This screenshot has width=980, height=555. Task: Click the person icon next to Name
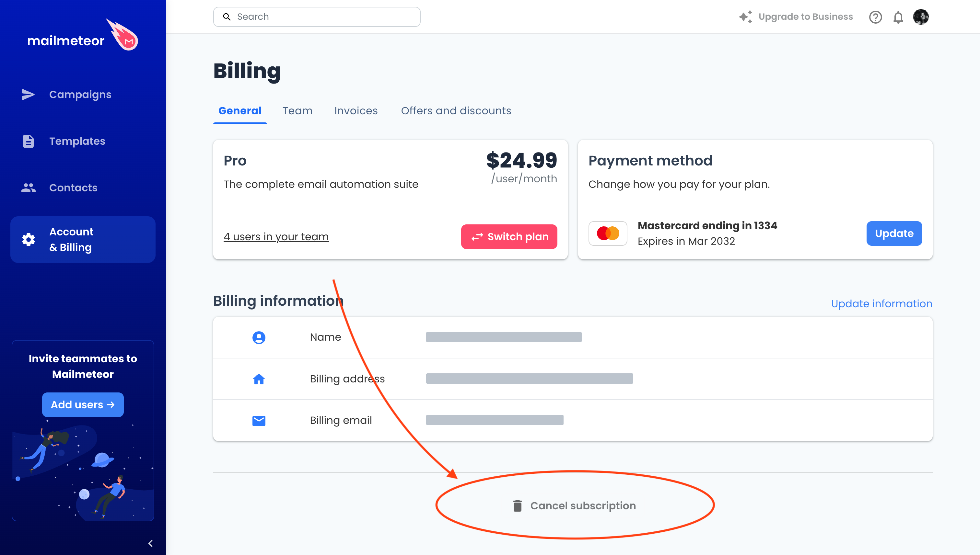(x=259, y=337)
